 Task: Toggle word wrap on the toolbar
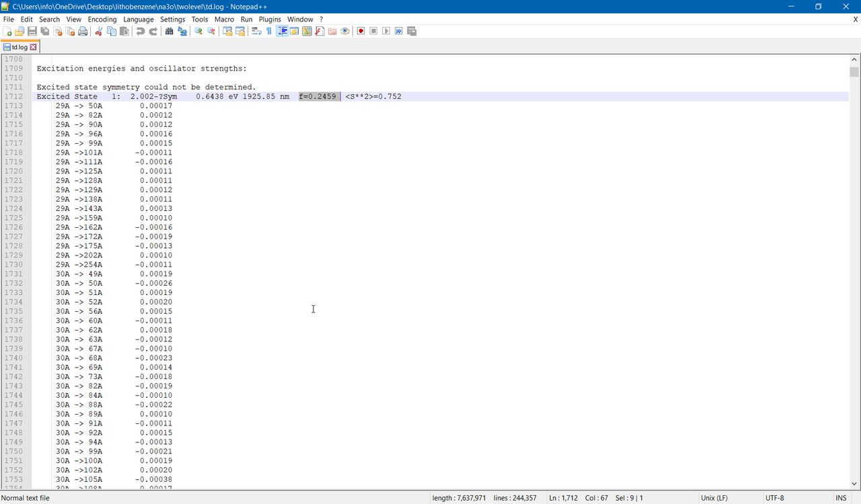(x=256, y=31)
